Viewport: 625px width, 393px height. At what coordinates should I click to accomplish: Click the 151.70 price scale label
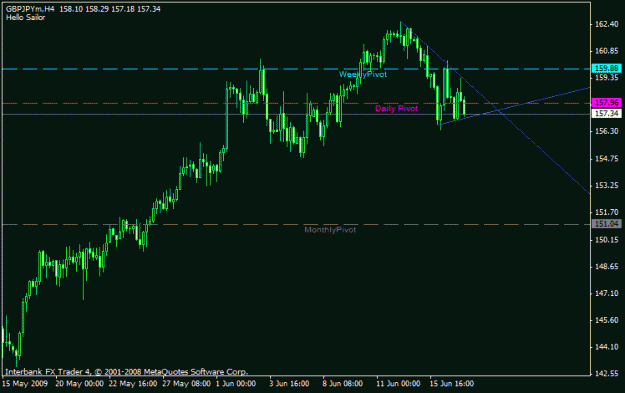point(607,212)
